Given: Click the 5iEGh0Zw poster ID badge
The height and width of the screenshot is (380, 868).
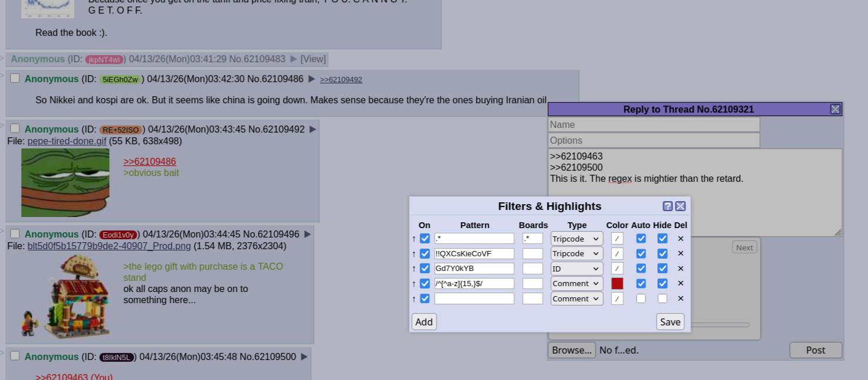Looking at the screenshot, I should coord(120,79).
